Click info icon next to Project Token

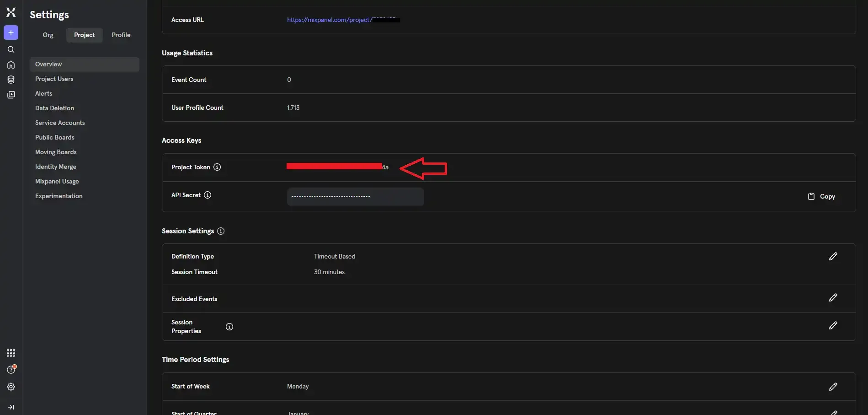(217, 167)
